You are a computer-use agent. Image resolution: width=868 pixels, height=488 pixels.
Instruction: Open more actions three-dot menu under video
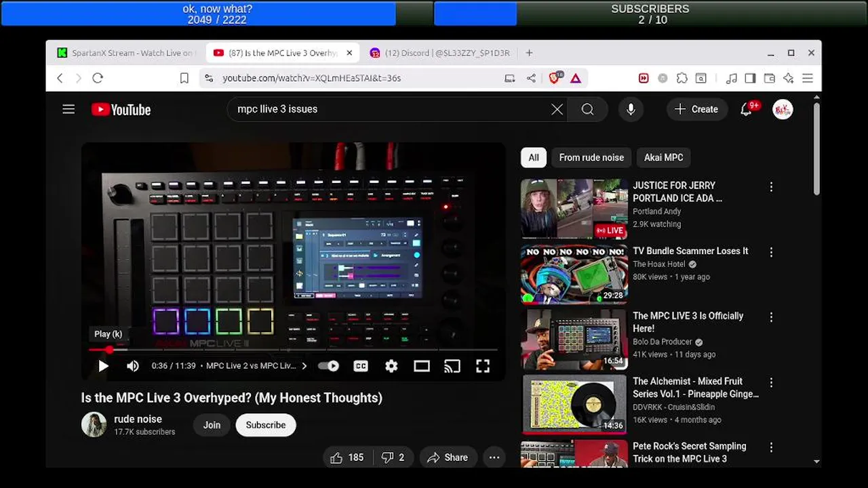point(494,457)
